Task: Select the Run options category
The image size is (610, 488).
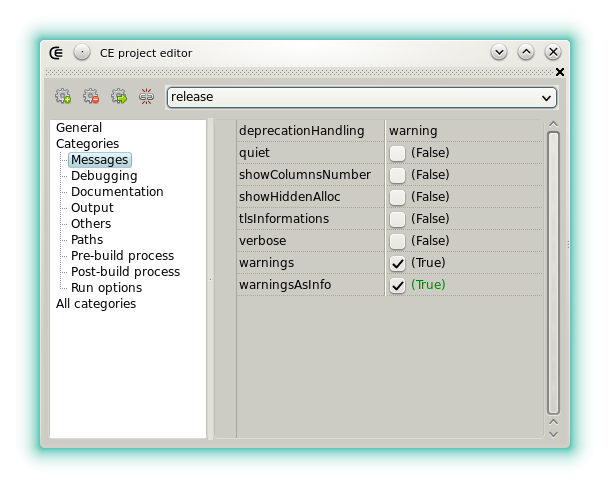Action: coord(106,288)
